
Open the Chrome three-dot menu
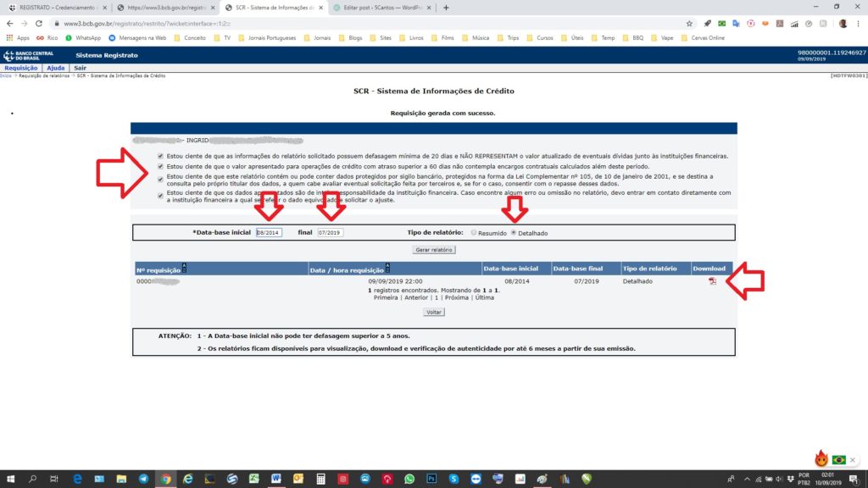pyautogui.click(x=858, y=24)
